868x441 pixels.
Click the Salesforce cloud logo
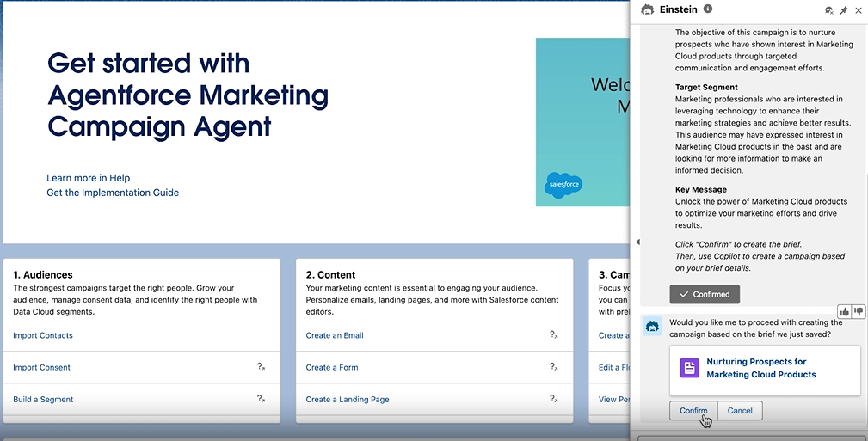pyautogui.click(x=563, y=185)
